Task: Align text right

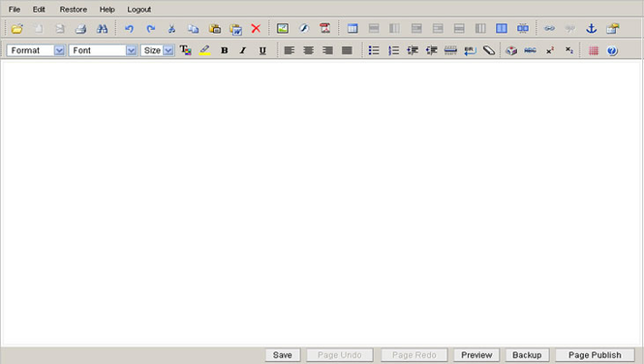Action: point(327,50)
